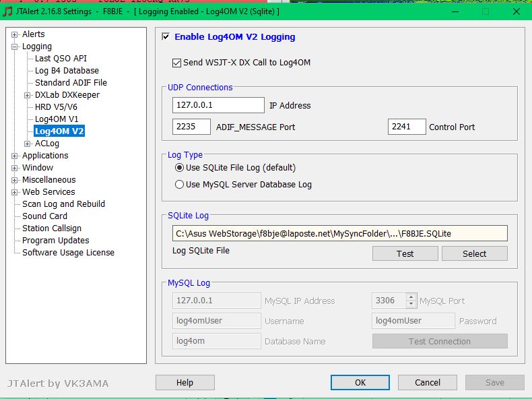532x399 pixels.
Task: Click the UDP IP Address field
Action: click(218, 105)
